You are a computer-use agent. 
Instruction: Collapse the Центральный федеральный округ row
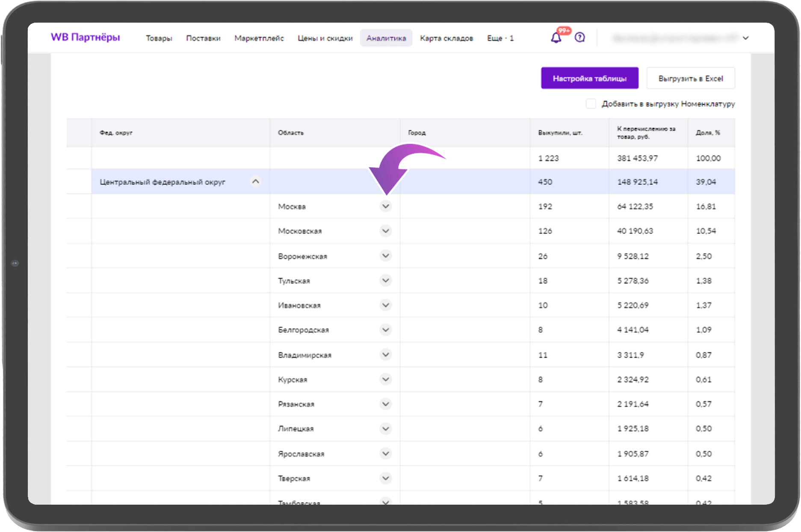pos(256,181)
